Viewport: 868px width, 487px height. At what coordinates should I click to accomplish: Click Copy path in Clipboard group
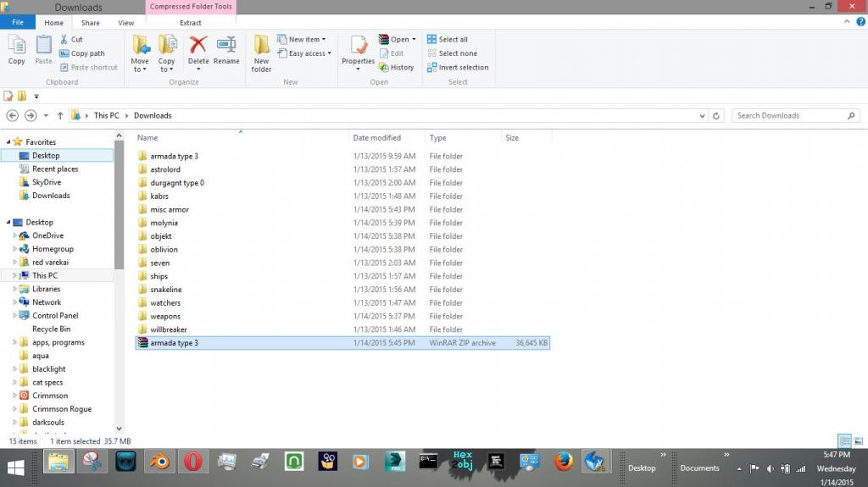[x=82, y=53]
